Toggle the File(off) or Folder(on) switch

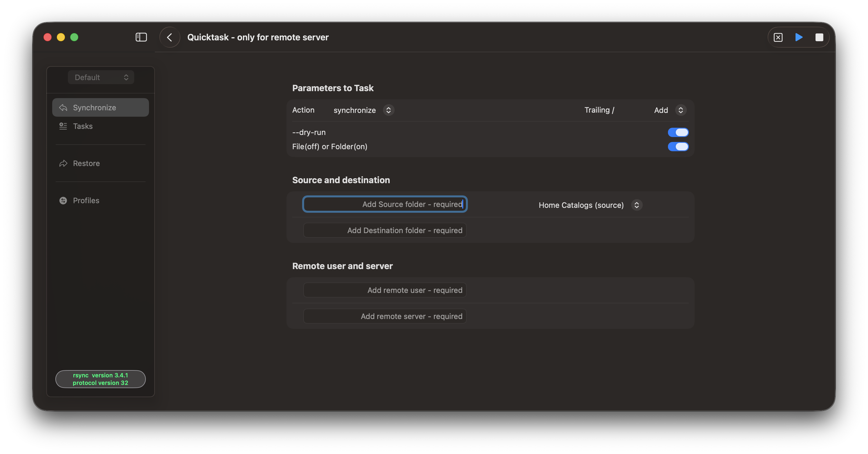[678, 147]
